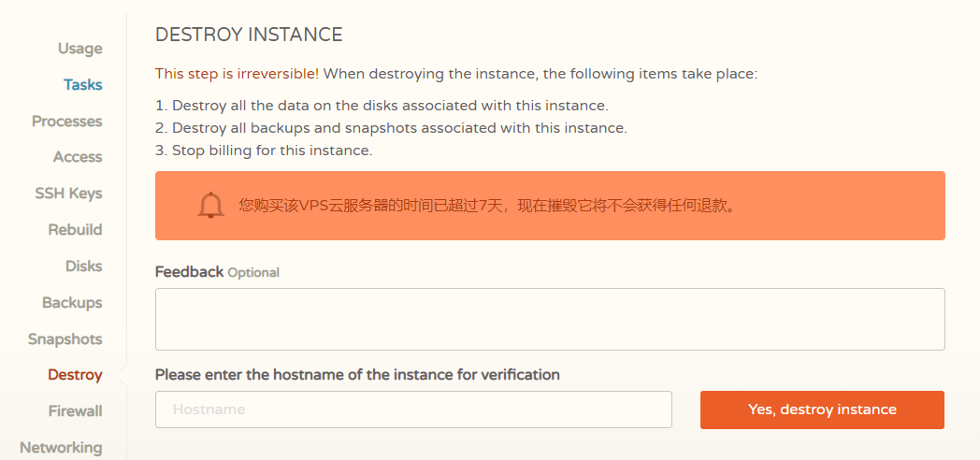
Task: Click the Feedback text area
Action: [x=550, y=319]
